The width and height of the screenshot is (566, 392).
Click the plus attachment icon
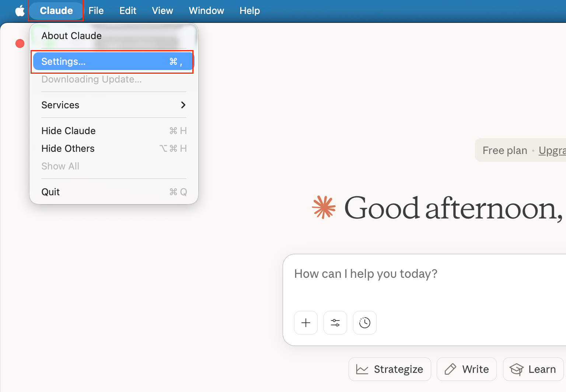point(306,323)
